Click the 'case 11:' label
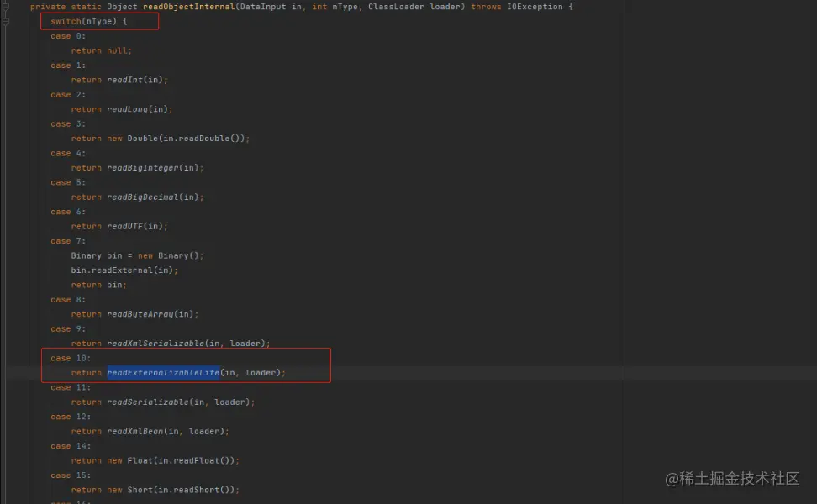 click(71, 387)
